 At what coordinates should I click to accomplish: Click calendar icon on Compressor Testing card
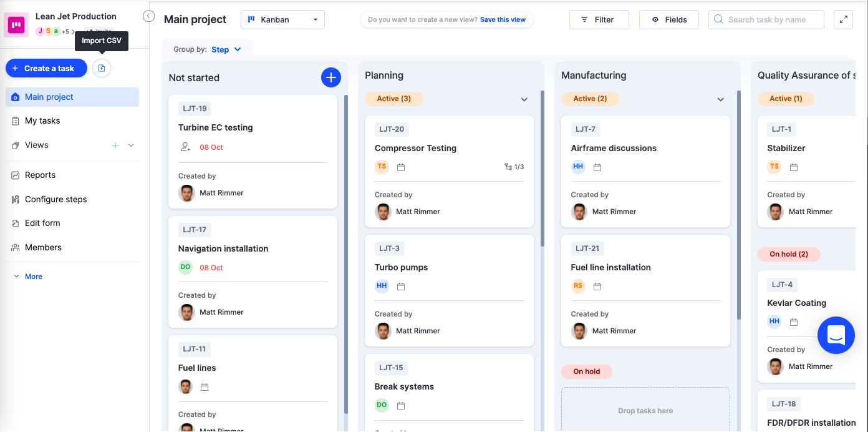(401, 167)
